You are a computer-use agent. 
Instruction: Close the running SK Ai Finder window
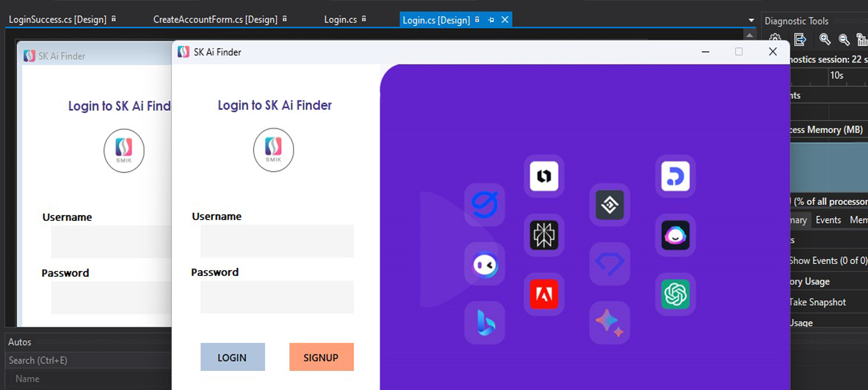click(x=773, y=51)
